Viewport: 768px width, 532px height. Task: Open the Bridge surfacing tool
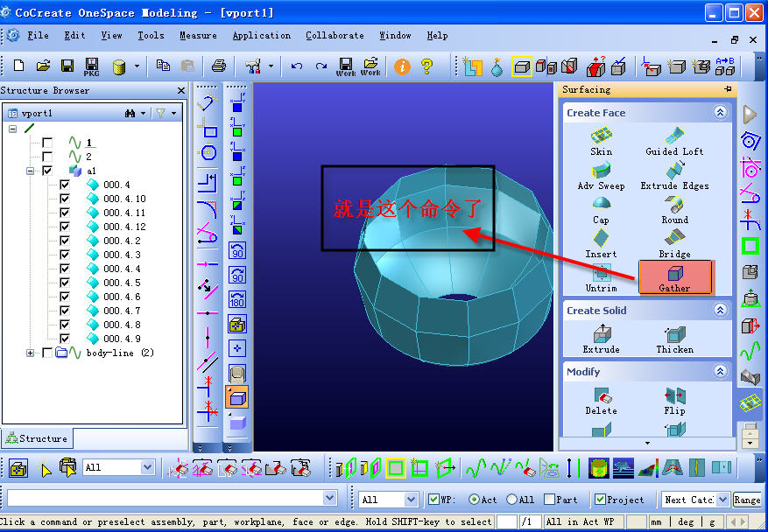click(x=674, y=244)
